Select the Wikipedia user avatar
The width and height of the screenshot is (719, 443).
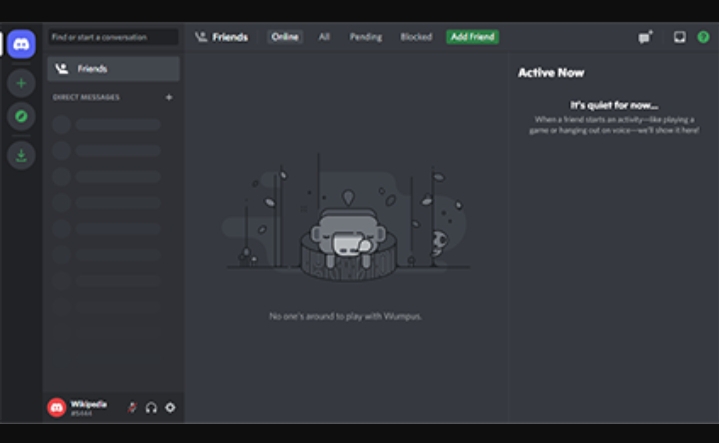pos(57,407)
